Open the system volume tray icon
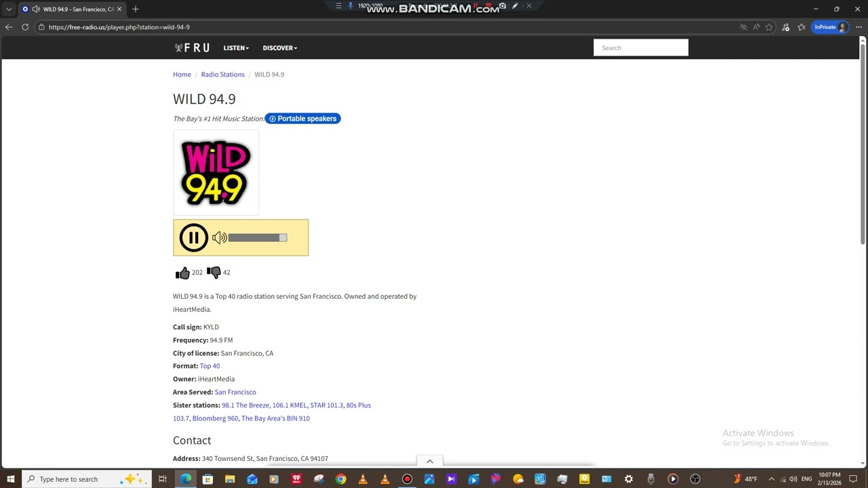 793,479
